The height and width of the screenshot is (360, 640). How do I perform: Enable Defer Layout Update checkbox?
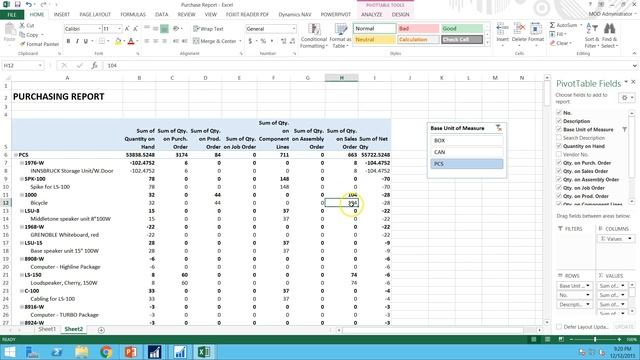pyautogui.click(x=559, y=327)
